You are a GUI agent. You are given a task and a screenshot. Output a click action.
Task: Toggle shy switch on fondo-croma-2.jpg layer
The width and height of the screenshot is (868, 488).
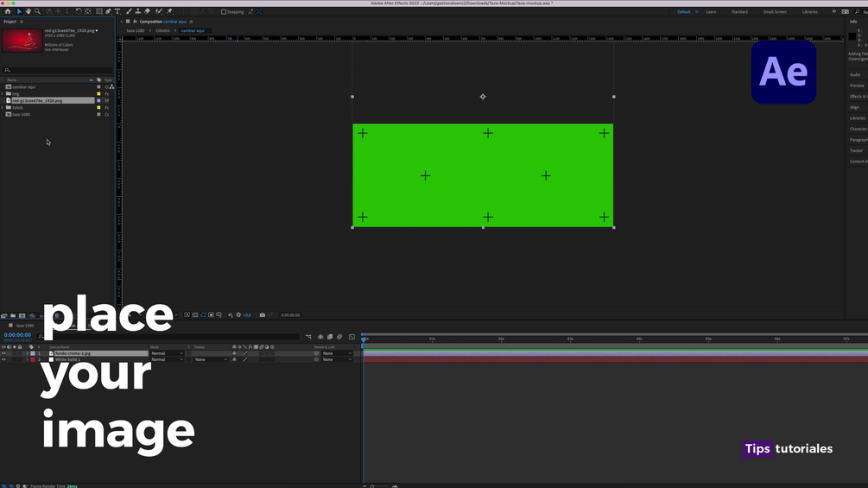pyautogui.click(x=234, y=353)
